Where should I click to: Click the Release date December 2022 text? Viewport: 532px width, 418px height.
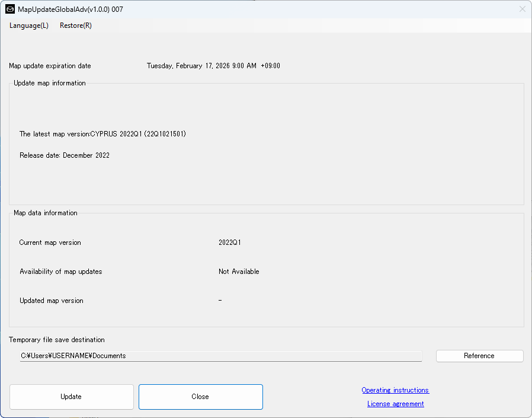click(65, 155)
